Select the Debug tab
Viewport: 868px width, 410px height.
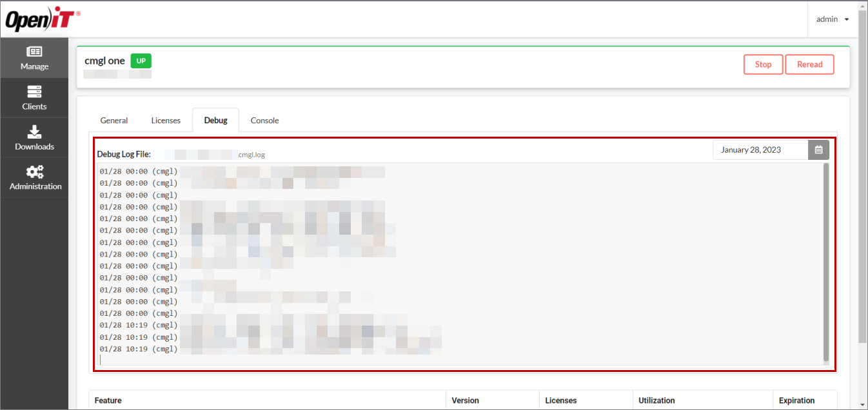pyautogui.click(x=215, y=120)
